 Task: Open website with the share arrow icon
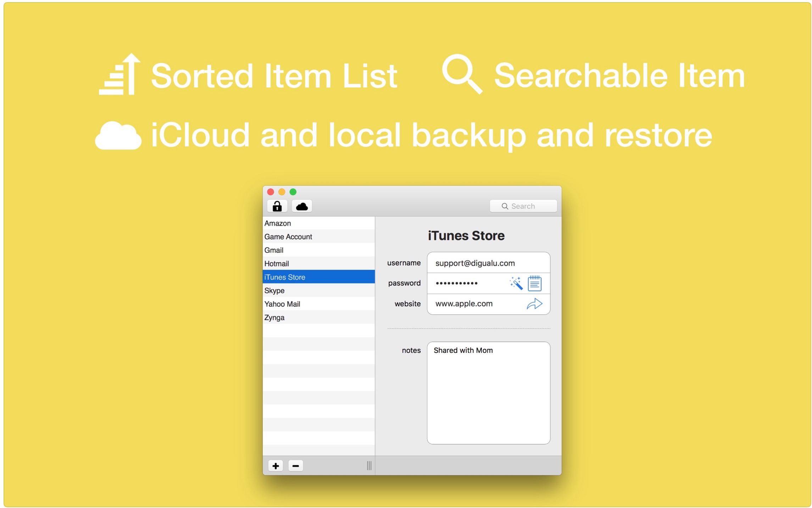point(534,304)
